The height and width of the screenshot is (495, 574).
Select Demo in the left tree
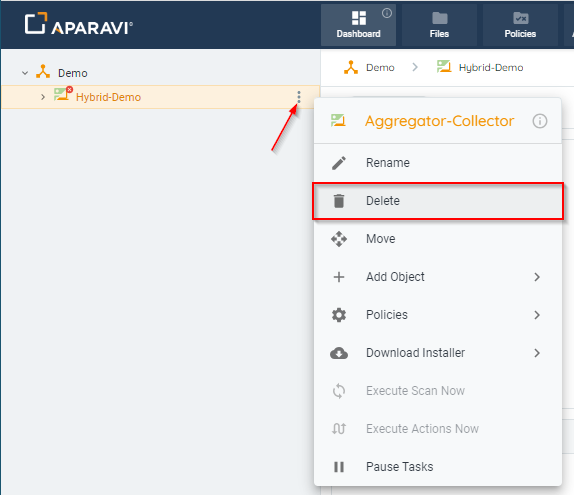coord(72,73)
